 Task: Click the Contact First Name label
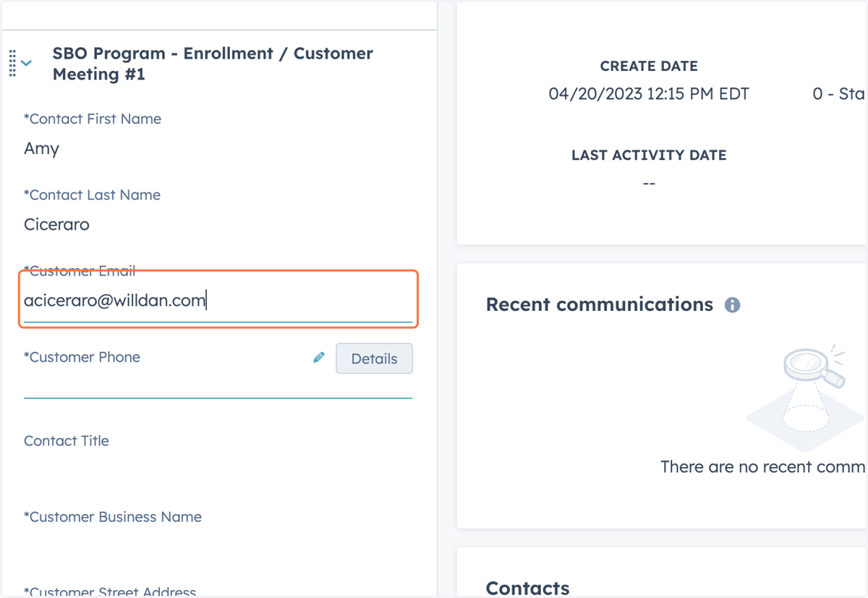(x=93, y=119)
